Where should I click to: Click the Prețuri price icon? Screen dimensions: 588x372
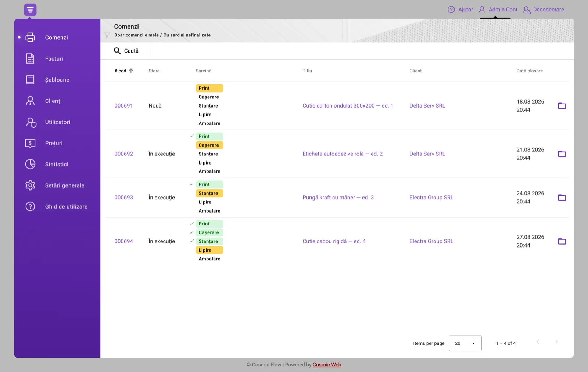[x=30, y=143]
